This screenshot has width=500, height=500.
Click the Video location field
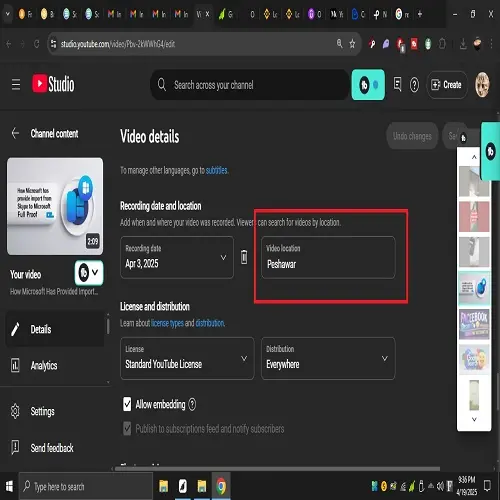point(328,257)
